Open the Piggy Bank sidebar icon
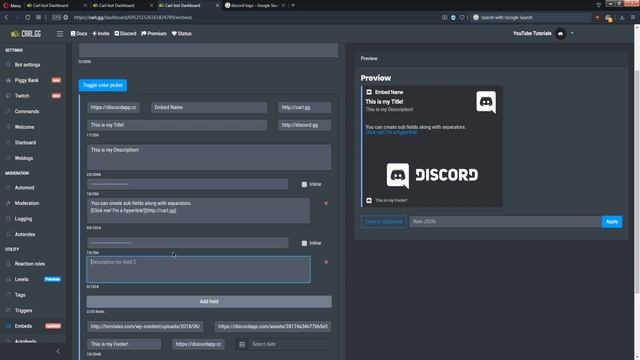 pyautogui.click(x=8, y=80)
